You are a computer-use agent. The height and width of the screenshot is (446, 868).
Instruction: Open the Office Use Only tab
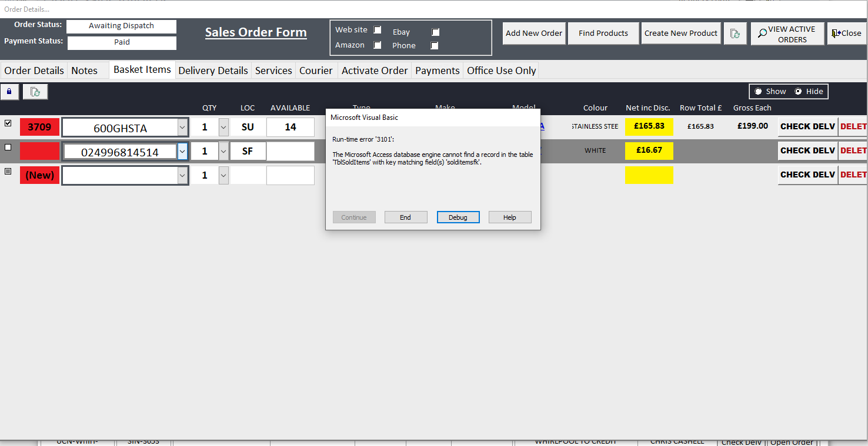[502, 71]
